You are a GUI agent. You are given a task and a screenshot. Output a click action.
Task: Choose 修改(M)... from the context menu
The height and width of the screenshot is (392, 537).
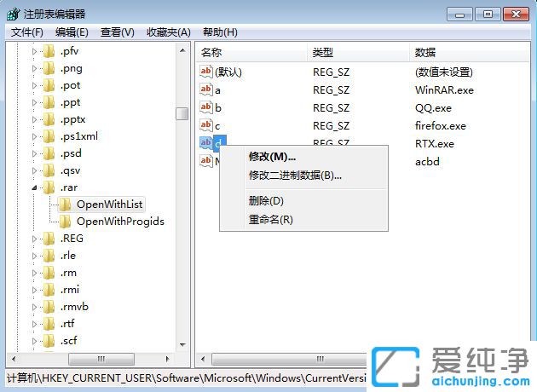click(303, 157)
